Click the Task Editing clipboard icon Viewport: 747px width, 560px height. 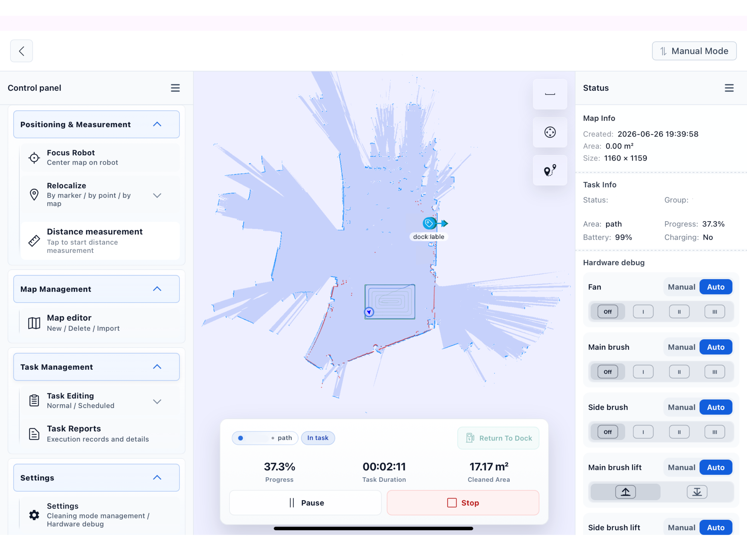click(x=34, y=401)
